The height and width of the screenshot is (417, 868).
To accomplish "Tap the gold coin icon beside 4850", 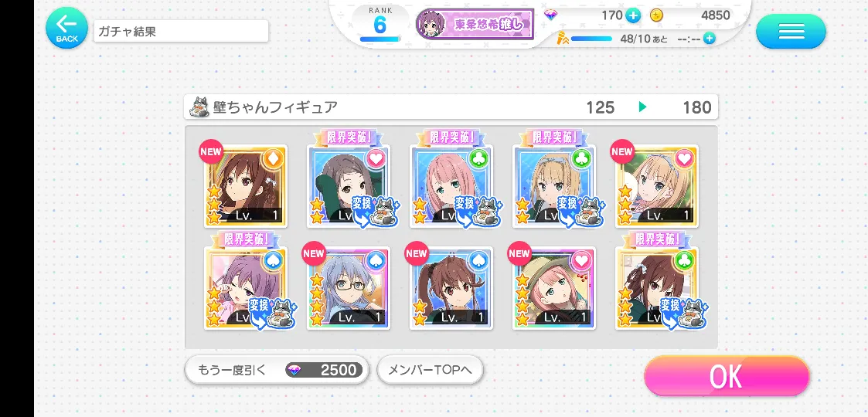I will 656,15.
